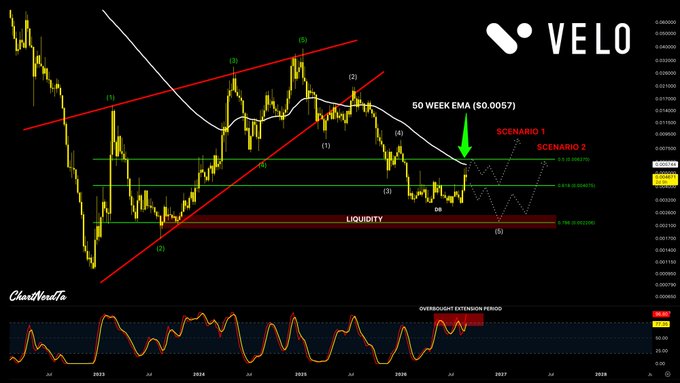Click the green (4) wave label
The height and width of the screenshot is (383, 680).
click(262, 165)
